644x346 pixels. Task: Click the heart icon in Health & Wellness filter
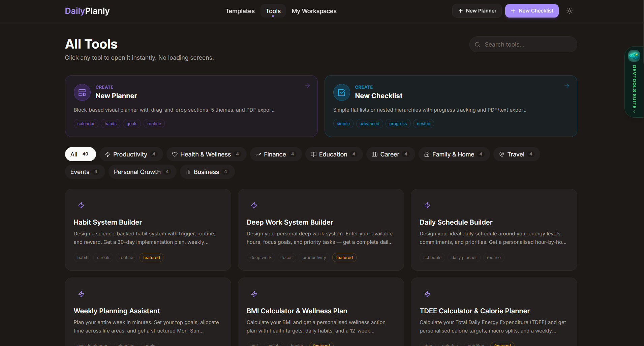(x=175, y=154)
